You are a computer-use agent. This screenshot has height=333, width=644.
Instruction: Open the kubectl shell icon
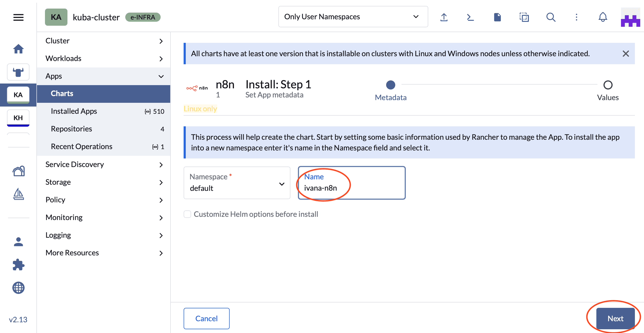click(x=470, y=17)
